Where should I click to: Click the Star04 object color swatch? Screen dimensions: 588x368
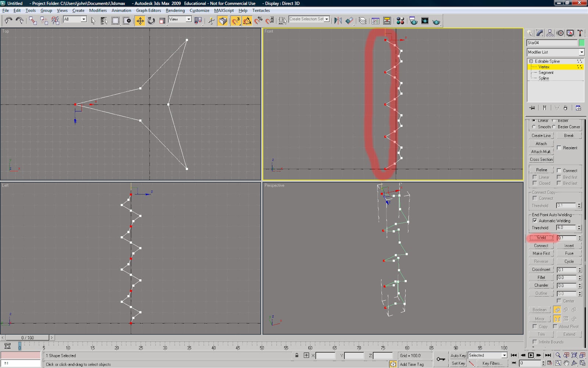[581, 42]
